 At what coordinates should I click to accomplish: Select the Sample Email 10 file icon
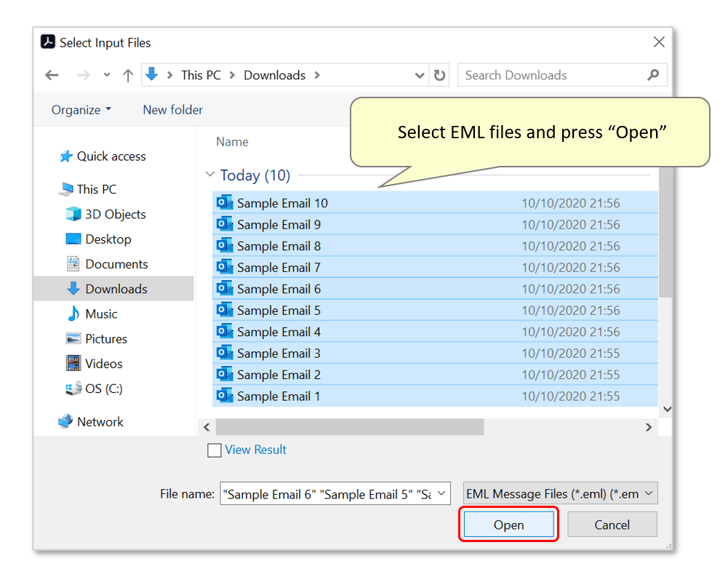point(225,202)
